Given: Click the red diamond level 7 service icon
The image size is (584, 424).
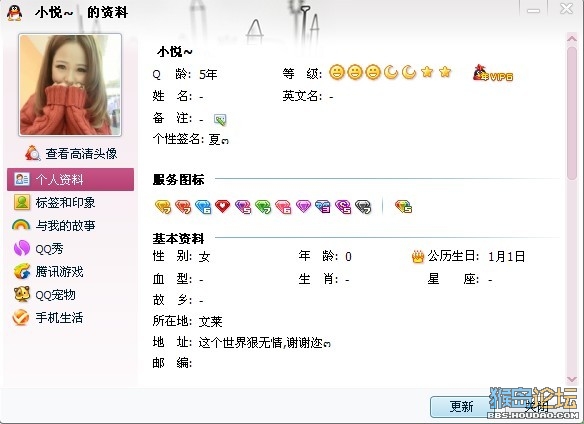Looking at the screenshot, I should tap(183, 207).
